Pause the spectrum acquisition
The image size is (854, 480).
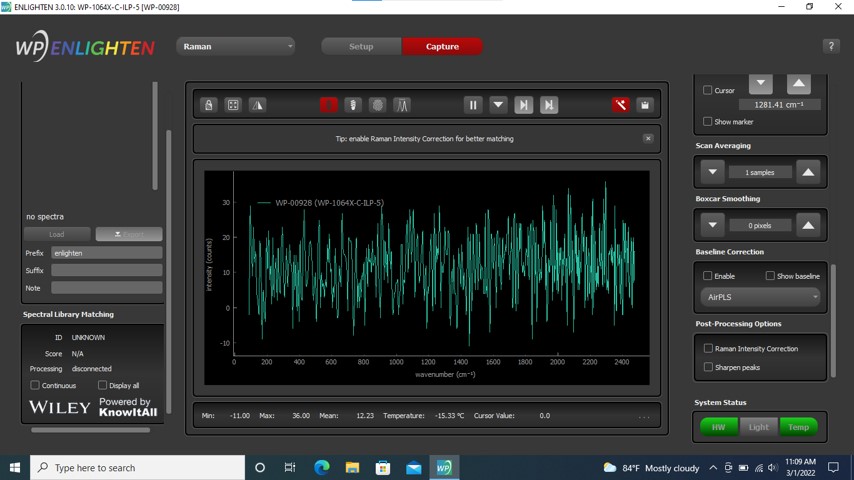pos(473,104)
